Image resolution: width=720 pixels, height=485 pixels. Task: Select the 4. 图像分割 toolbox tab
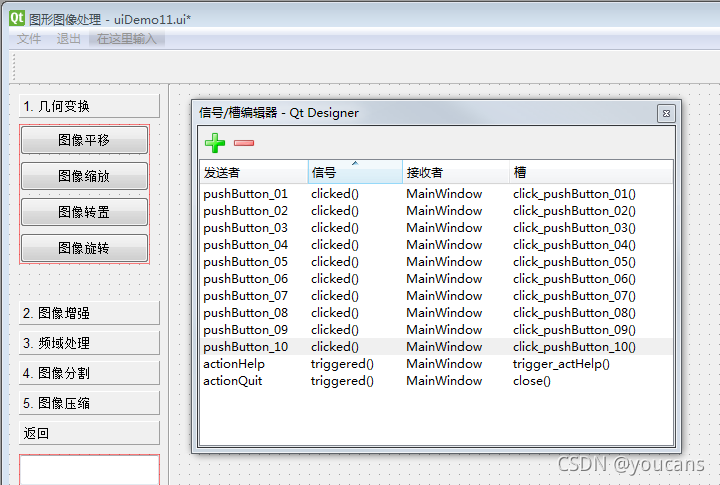point(89,373)
